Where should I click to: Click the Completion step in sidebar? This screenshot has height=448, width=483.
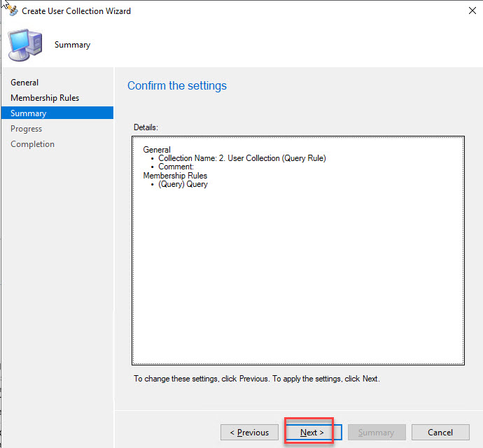pos(32,144)
